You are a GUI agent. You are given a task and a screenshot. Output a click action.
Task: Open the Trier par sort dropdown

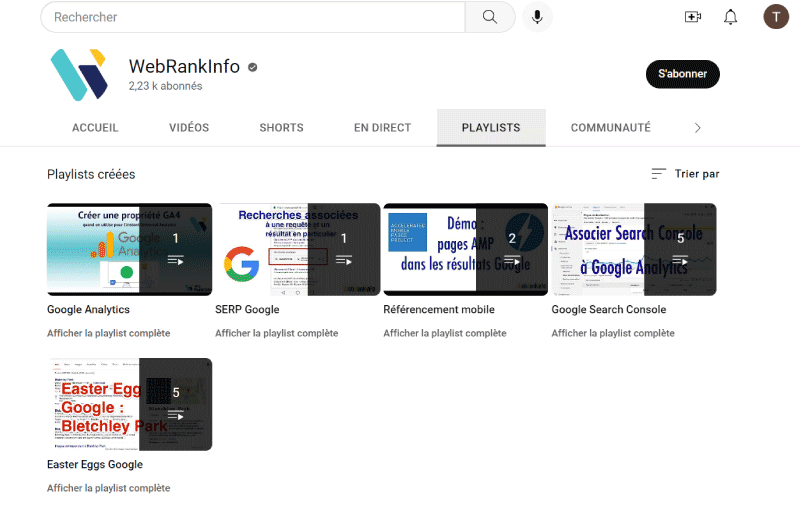[x=685, y=174]
